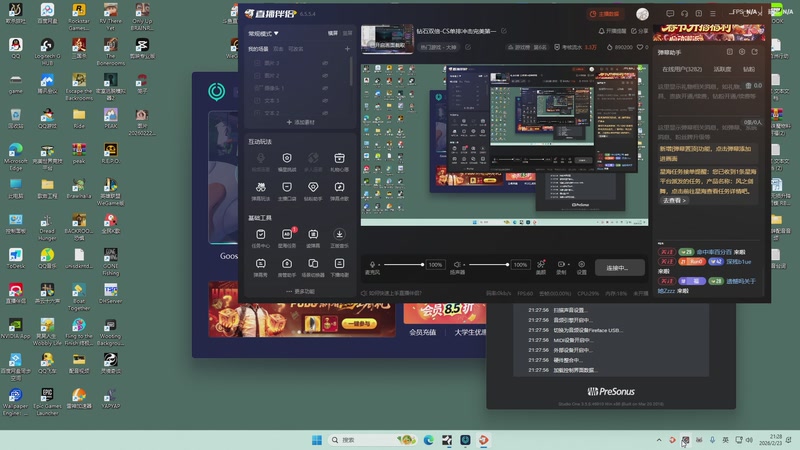
Task: Open the speaker options dropdown arrow
Action: point(464,265)
